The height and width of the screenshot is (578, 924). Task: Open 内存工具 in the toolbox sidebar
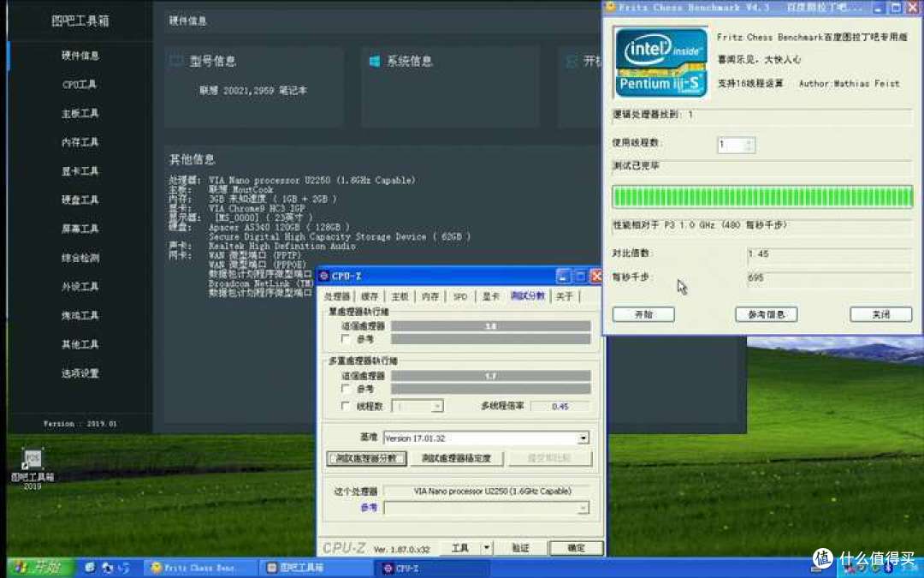point(80,142)
